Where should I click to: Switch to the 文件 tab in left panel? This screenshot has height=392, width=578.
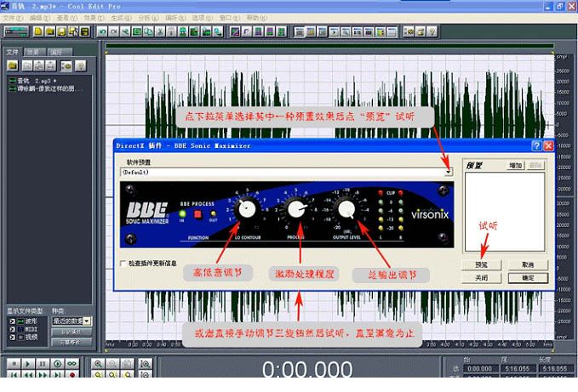pyautogui.click(x=13, y=52)
